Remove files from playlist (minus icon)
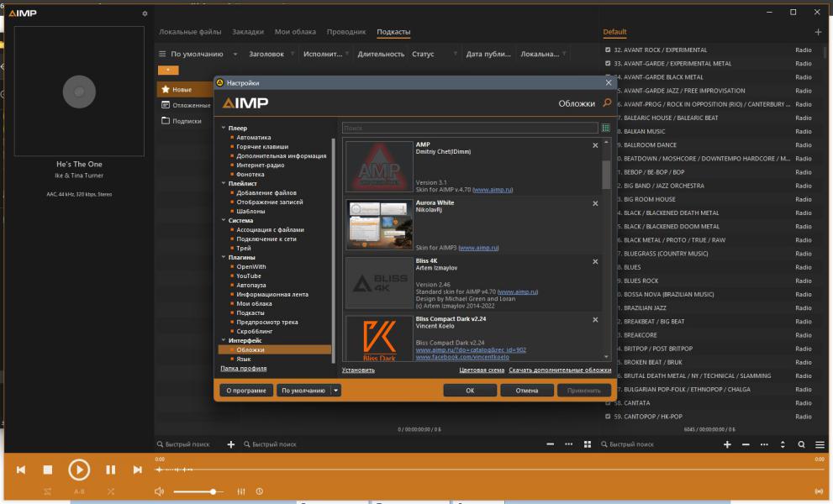Screen dimensions: 833x504 tap(746, 444)
